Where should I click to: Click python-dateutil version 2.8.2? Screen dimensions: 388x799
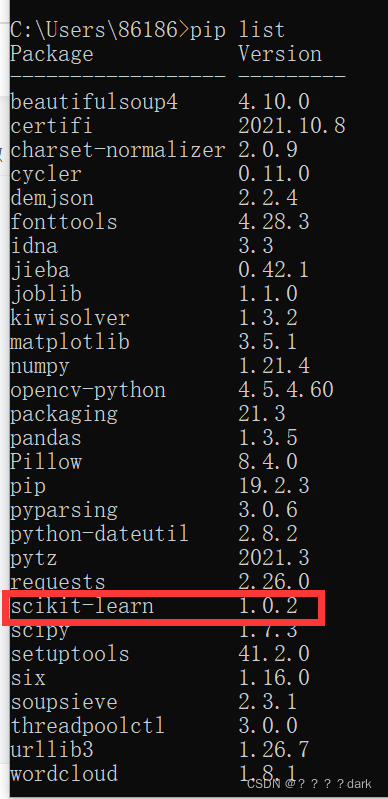click(x=268, y=534)
